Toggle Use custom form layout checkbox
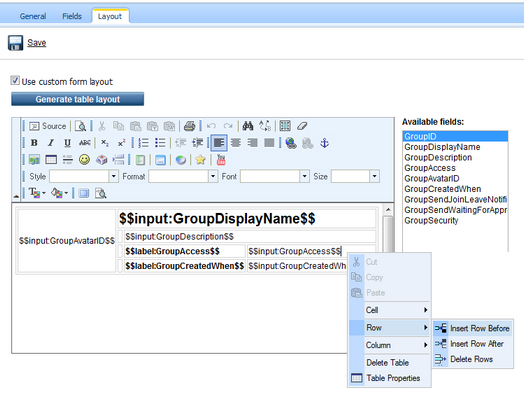The height and width of the screenshot is (393, 524). pos(15,81)
